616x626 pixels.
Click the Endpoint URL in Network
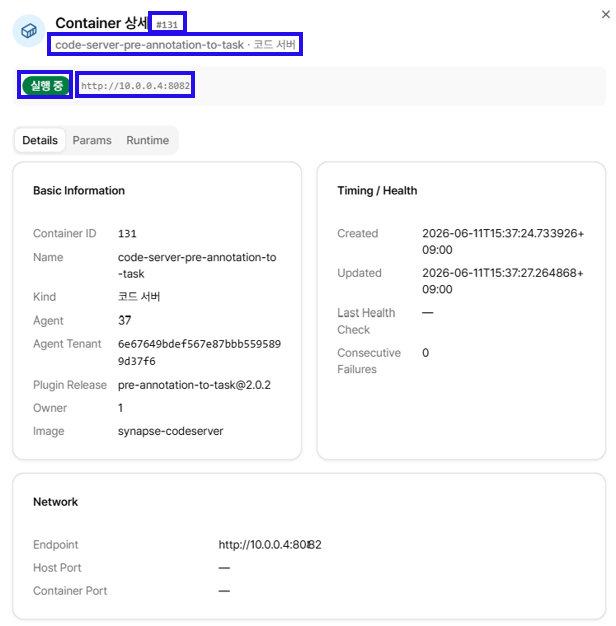click(270, 545)
